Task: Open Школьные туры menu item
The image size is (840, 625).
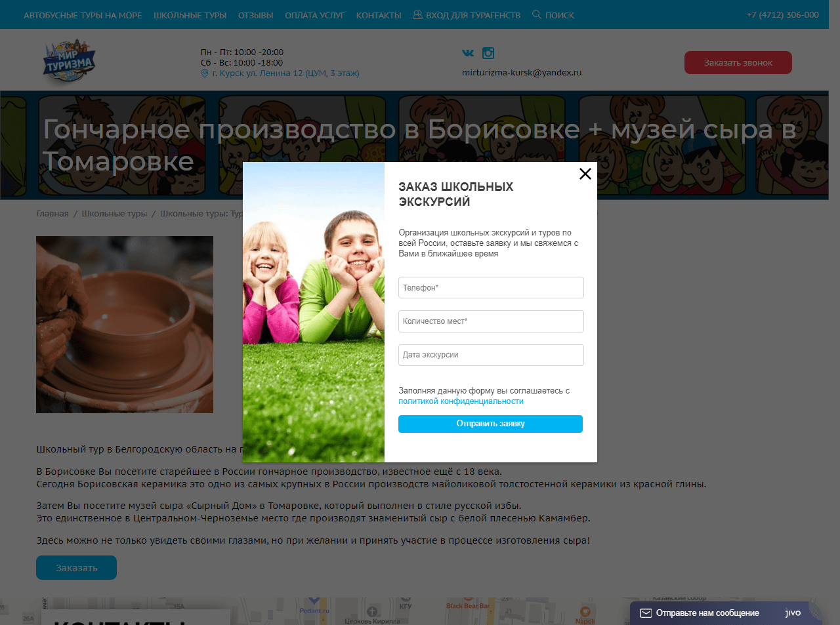Action: click(190, 15)
